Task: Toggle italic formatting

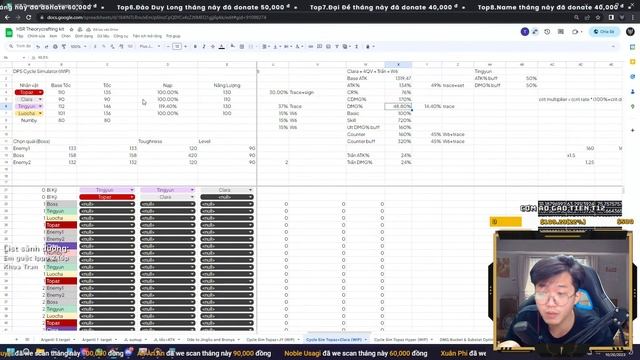Action: click(x=204, y=47)
